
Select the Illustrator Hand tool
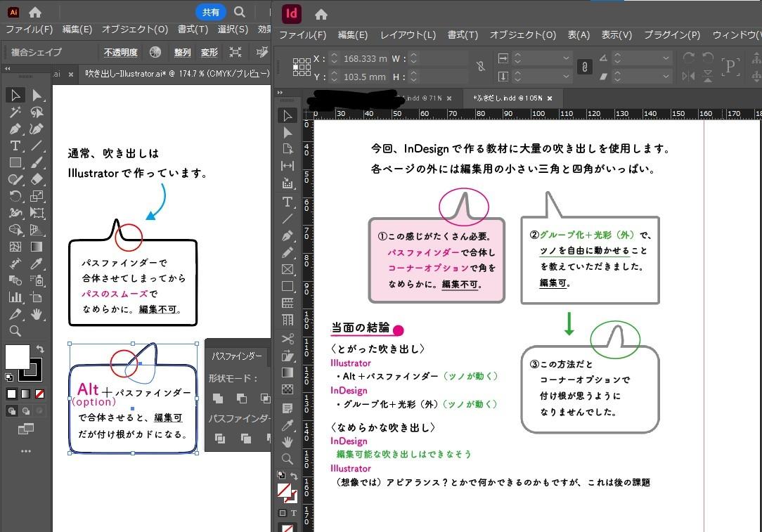click(x=37, y=314)
